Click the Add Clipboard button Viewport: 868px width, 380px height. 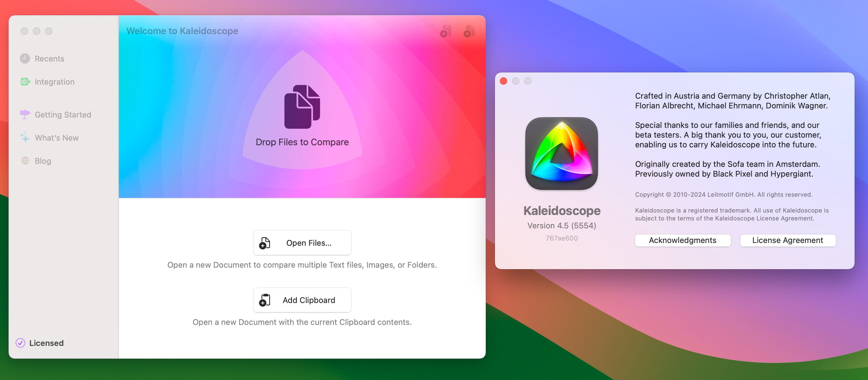pyautogui.click(x=302, y=300)
